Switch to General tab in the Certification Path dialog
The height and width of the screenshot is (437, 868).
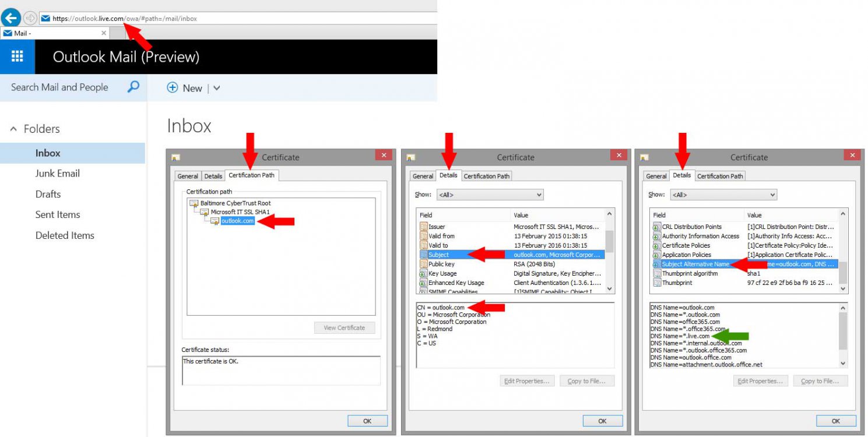(188, 176)
